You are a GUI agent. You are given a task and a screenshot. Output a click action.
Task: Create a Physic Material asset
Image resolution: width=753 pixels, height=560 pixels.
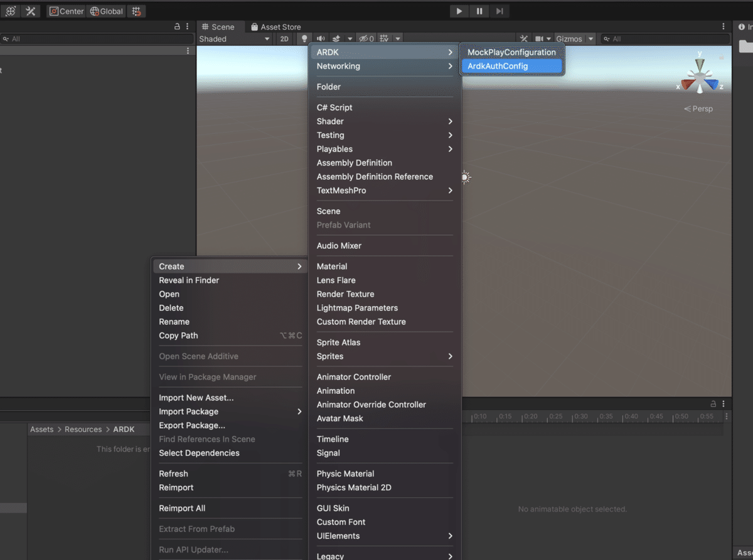point(385,473)
